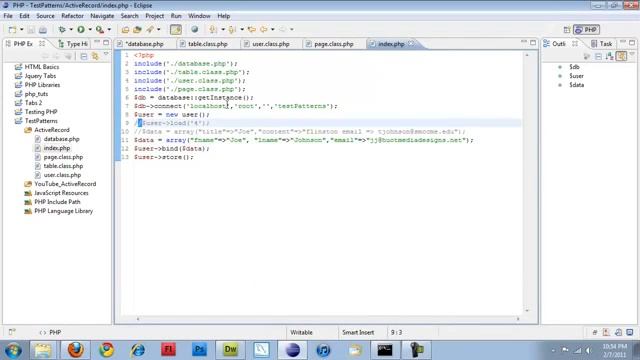Click Firefox icon in the Windows taskbar

pos(76,350)
